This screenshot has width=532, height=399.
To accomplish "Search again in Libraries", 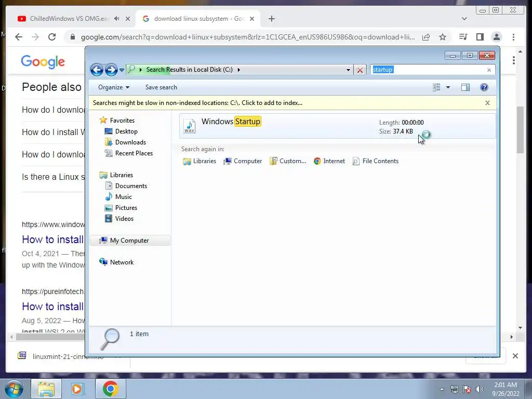I will pyautogui.click(x=199, y=161).
